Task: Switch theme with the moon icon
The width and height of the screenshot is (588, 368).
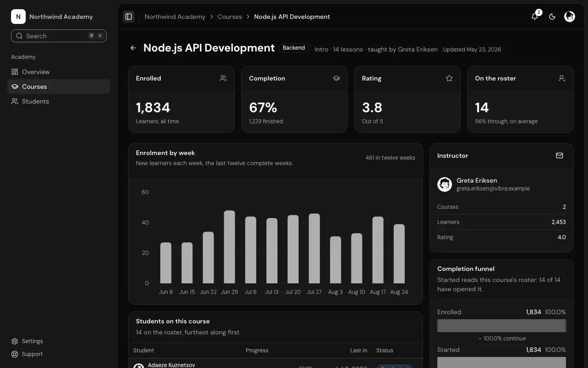Action: [x=552, y=17]
